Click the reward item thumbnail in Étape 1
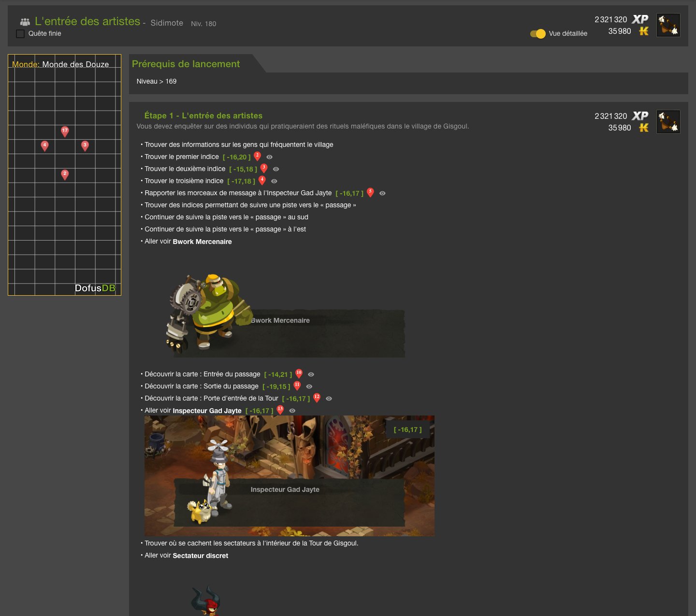696x616 pixels. (668, 122)
